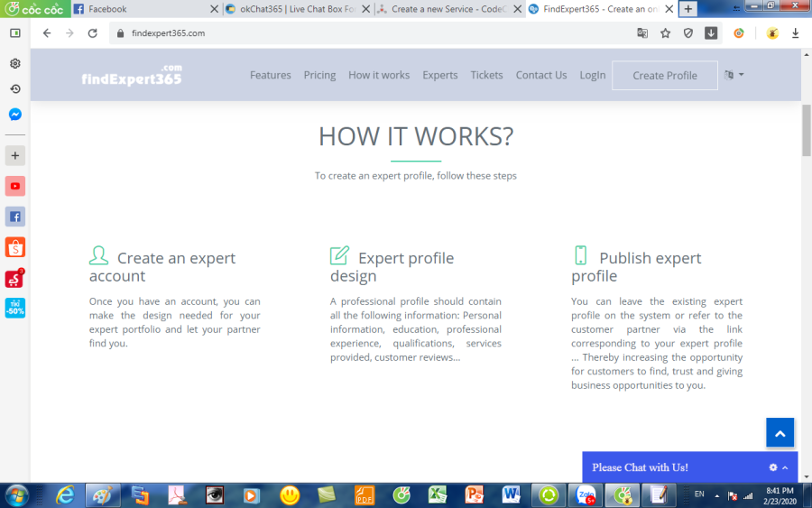812x508 pixels.
Task: Open Internet Explorer from taskbar
Action: click(x=65, y=495)
